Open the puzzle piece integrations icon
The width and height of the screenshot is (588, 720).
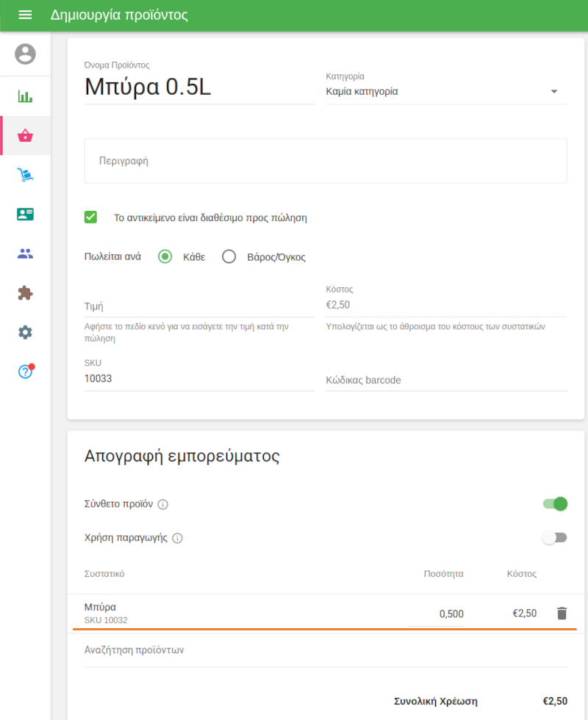[25, 293]
